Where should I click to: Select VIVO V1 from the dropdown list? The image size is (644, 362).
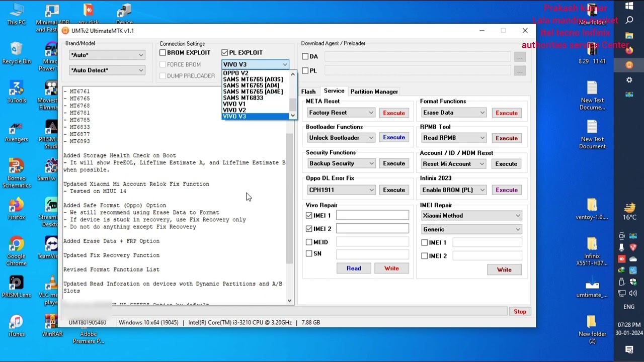234,104
